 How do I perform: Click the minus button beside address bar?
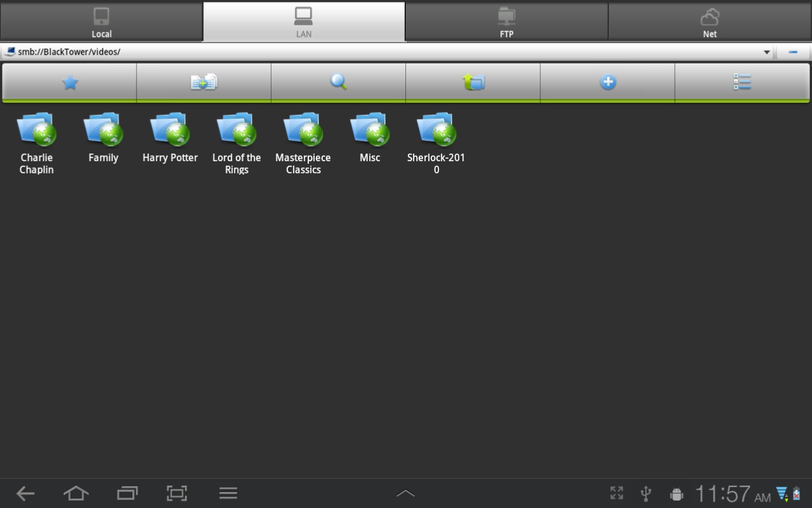pyautogui.click(x=793, y=52)
